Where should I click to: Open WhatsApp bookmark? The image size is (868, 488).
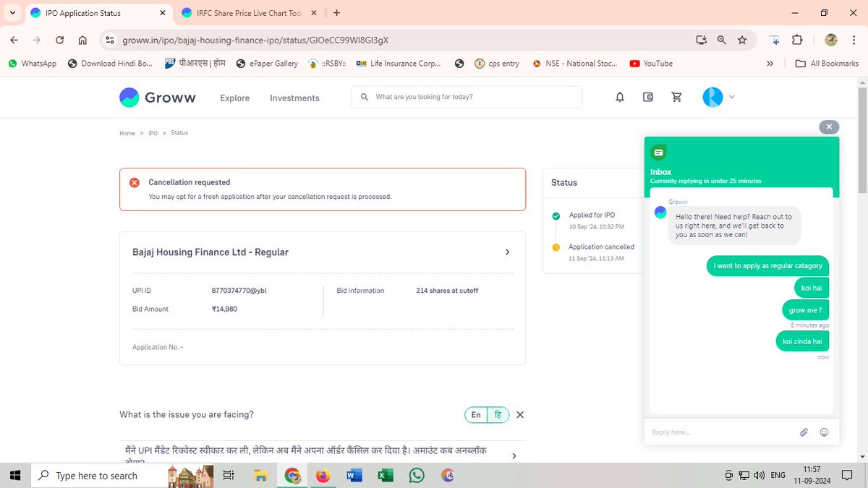pos(33,64)
